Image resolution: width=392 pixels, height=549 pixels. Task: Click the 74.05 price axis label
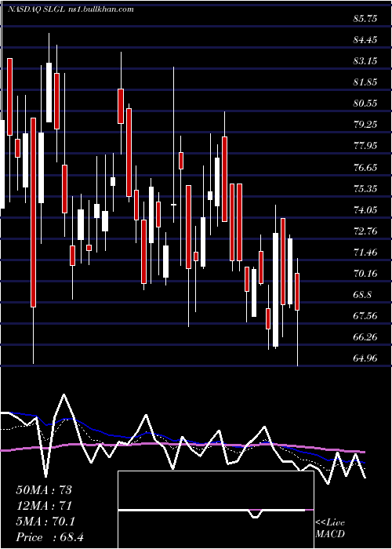coord(365,209)
